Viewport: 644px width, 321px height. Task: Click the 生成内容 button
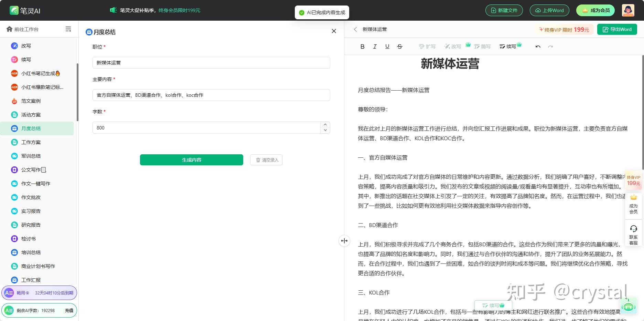click(192, 160)
